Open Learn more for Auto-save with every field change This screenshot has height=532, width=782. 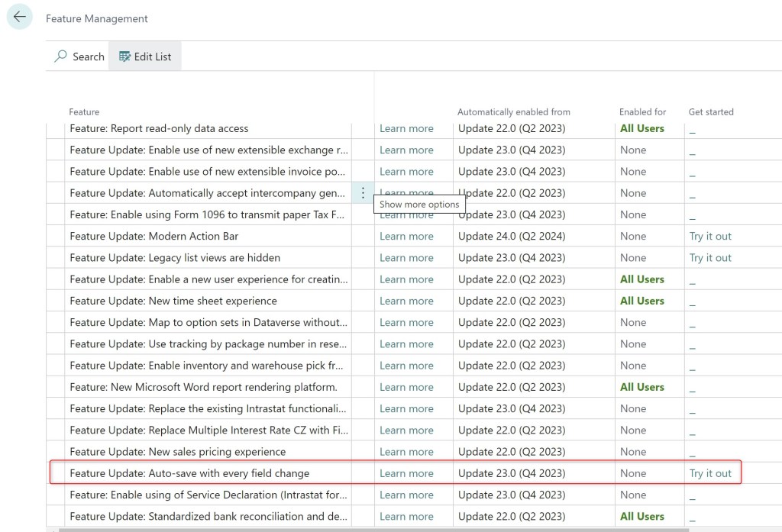click(x=406, y=473)
